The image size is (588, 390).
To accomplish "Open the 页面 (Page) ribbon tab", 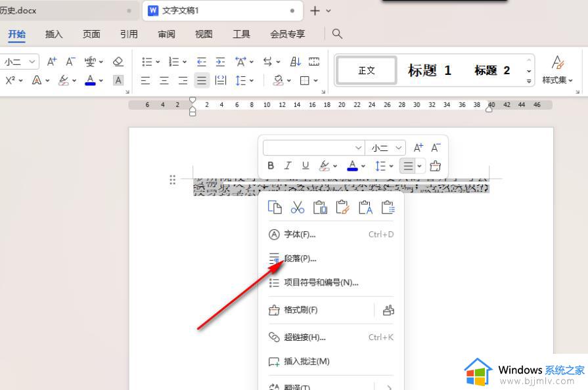I will [91, 34].
